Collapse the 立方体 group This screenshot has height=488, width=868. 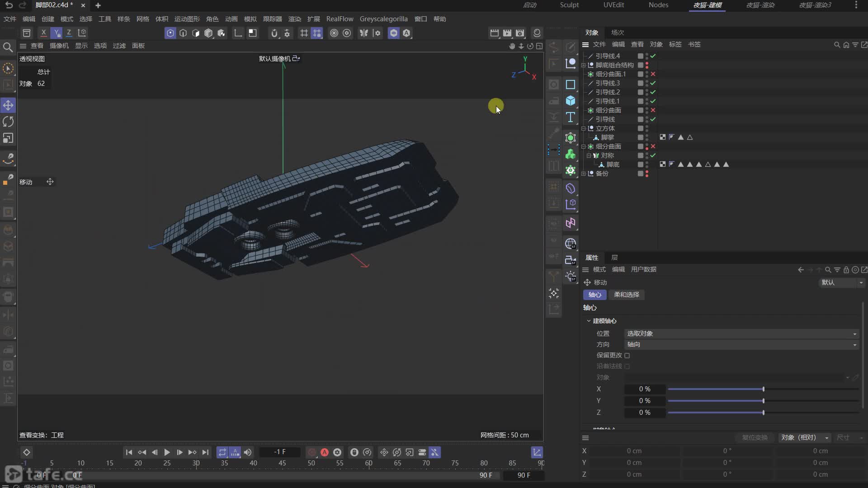point(584,128)
